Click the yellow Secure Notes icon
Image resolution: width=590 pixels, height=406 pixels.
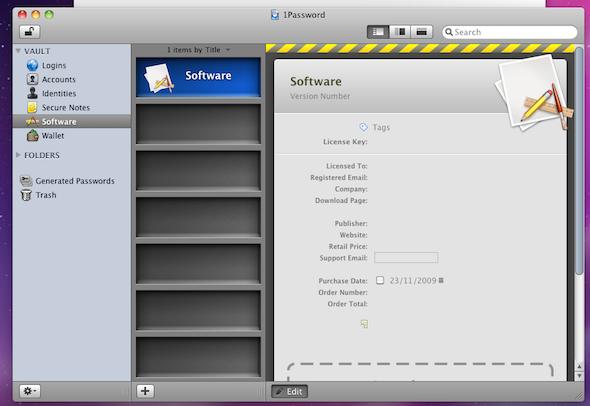32,107
